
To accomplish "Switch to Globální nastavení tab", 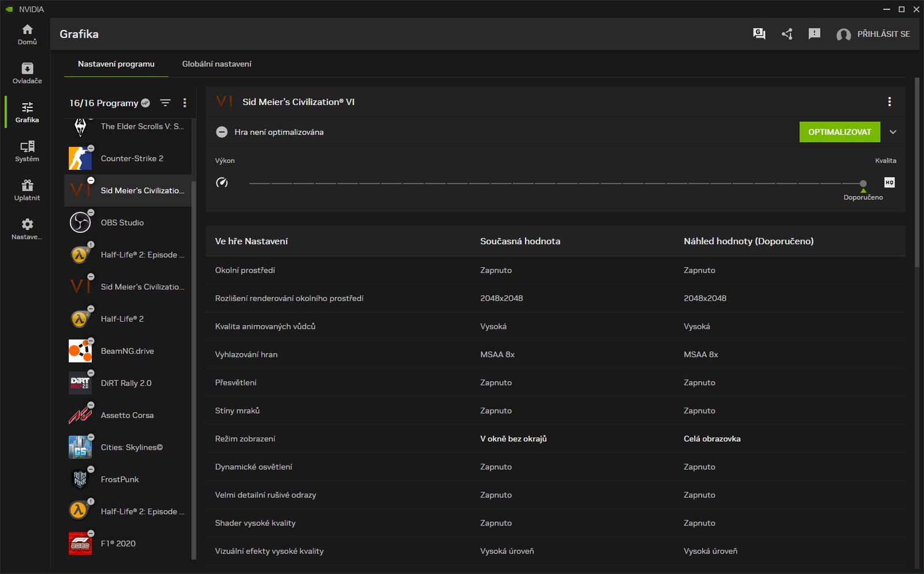I will pyautogui.click(x=217, y=64).
